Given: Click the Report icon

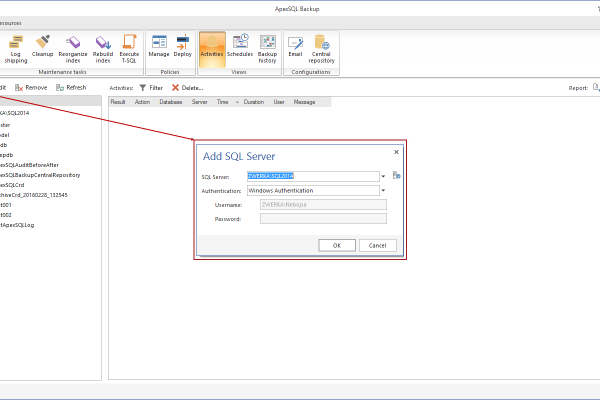Looking at the screenshot, I should [596, 87].
